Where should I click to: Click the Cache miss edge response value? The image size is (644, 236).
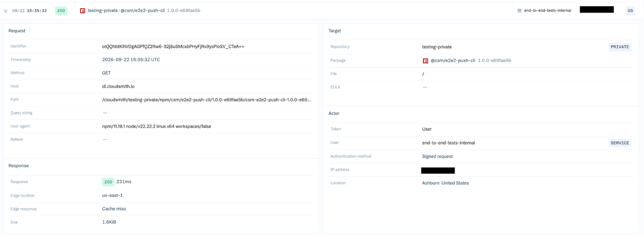tap(114, 209)
